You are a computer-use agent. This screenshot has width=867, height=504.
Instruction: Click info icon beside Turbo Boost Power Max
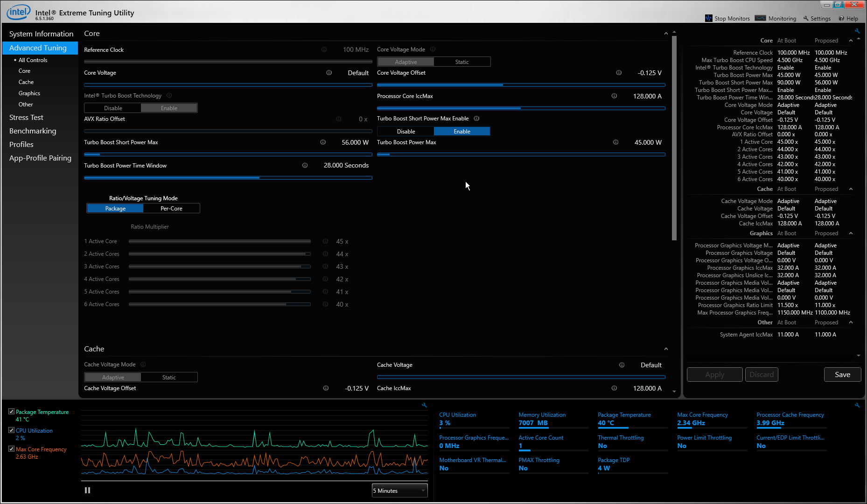(x=615, y=142)
